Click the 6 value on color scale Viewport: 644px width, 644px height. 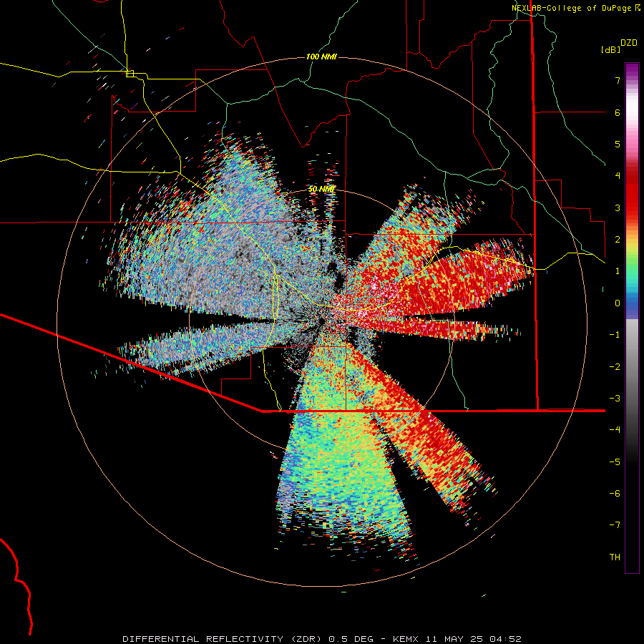click(x=618, y=112)
